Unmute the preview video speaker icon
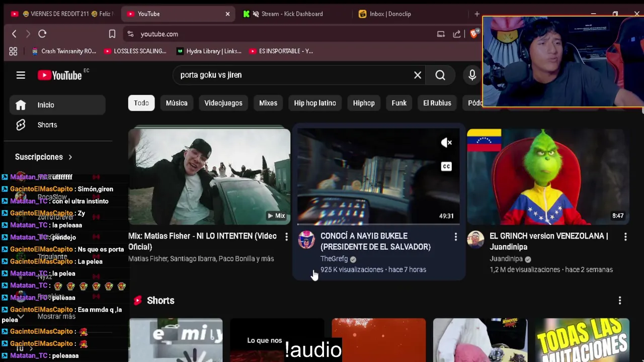 point(446,143)
